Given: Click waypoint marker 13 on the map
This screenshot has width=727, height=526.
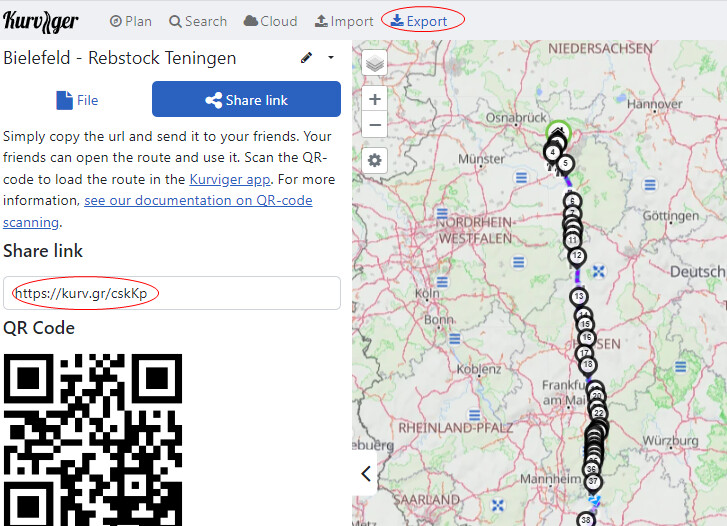Looking at the screenshot, I should [x=579, y=297].
